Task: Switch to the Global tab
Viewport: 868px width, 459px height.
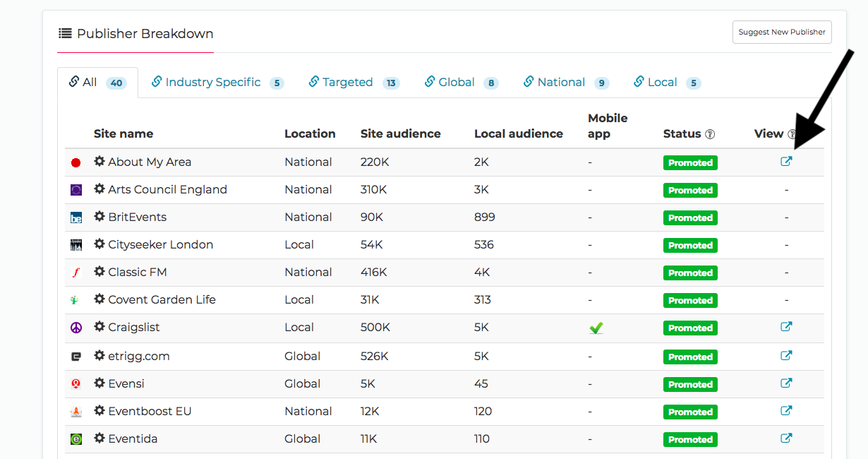Action: 462,83
